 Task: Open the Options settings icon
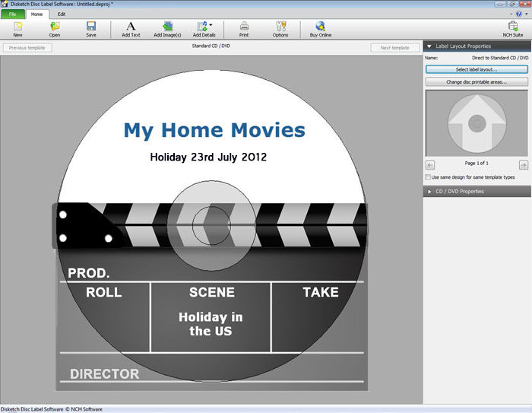coord(280,29)
